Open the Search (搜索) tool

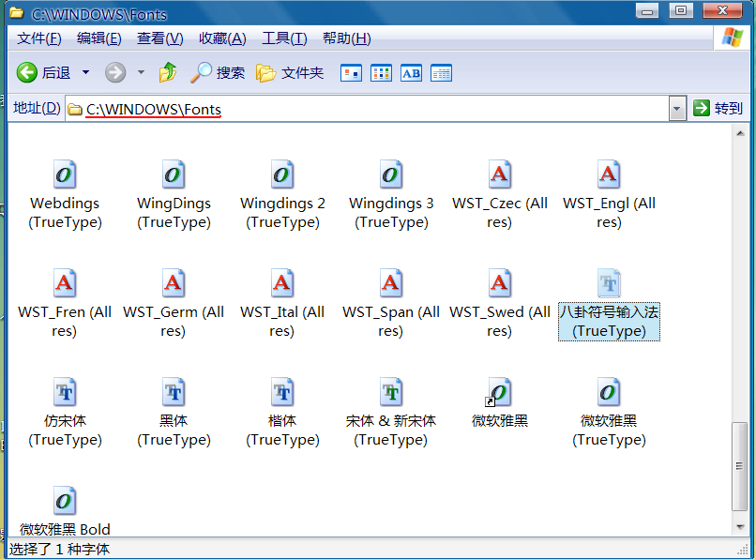[218, 72]
